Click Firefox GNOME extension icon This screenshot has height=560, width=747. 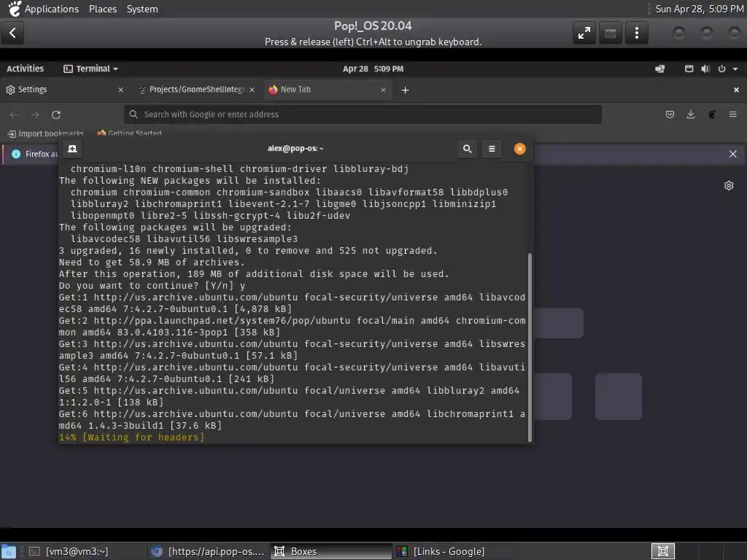pyautogui.click(x=712, y=114)
